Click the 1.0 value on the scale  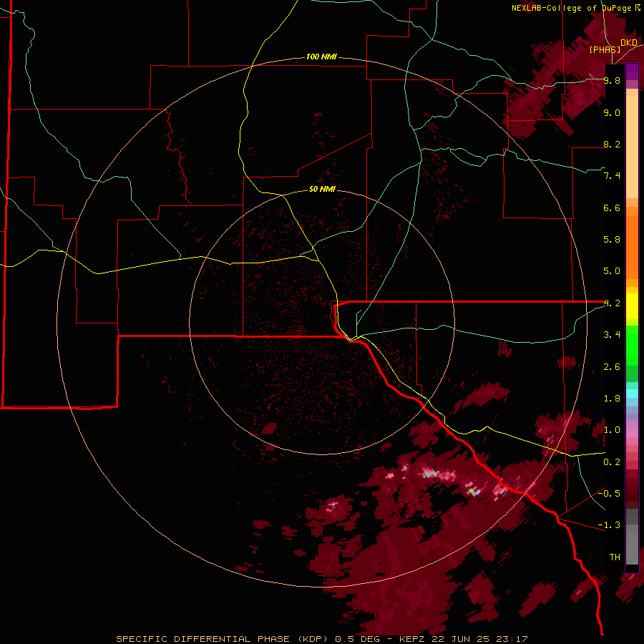[x=612, y=430]
